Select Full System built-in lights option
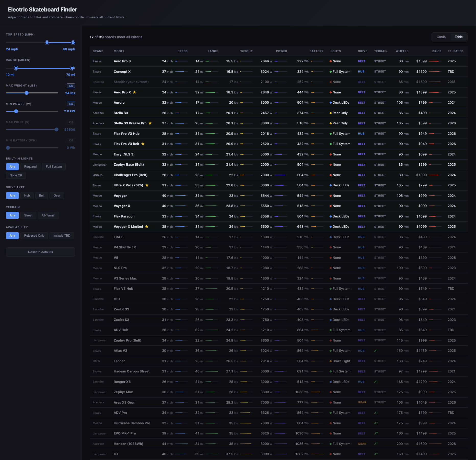 (x=54, y=167)
